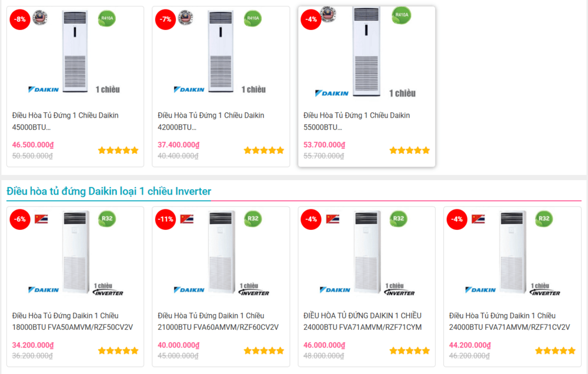Click the -8% discount badge
The width and height of the screenshot is (588, 374).
pos(20,19)
